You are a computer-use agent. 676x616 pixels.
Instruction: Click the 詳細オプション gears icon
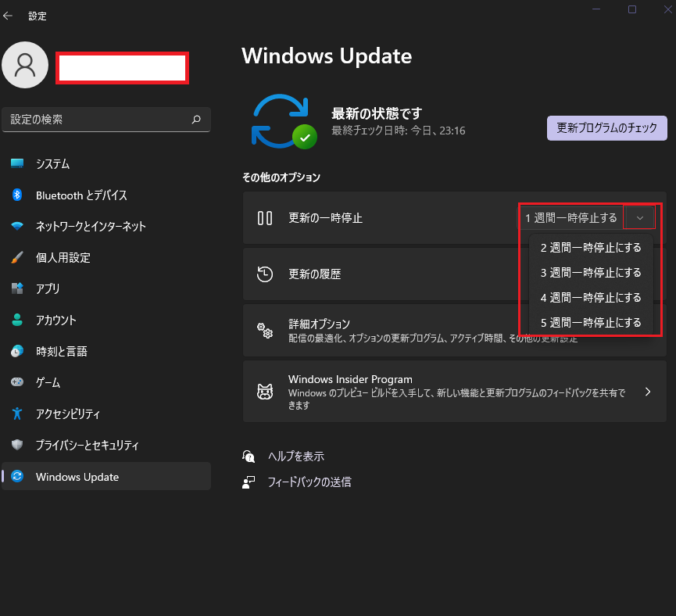coord(265,331)
